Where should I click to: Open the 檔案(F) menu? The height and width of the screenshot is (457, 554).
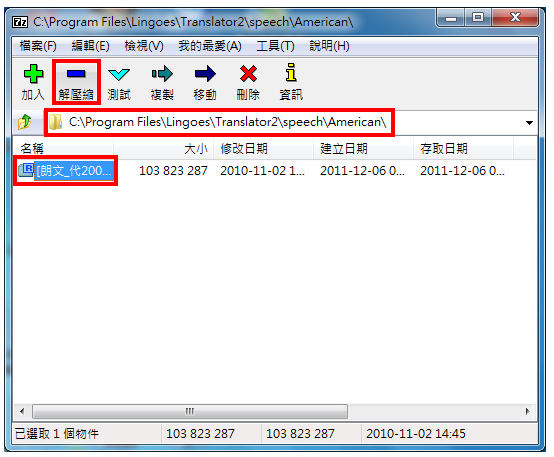click(x=38, y=46)
